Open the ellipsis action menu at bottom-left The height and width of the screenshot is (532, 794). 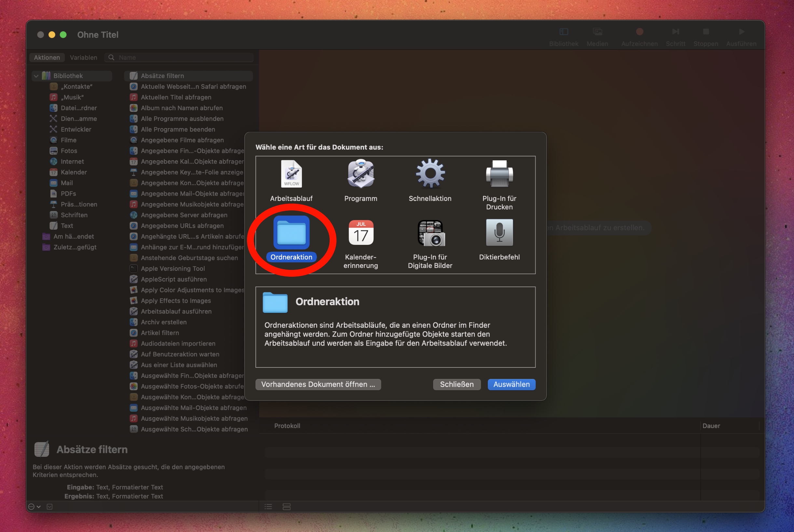(34, 507)
